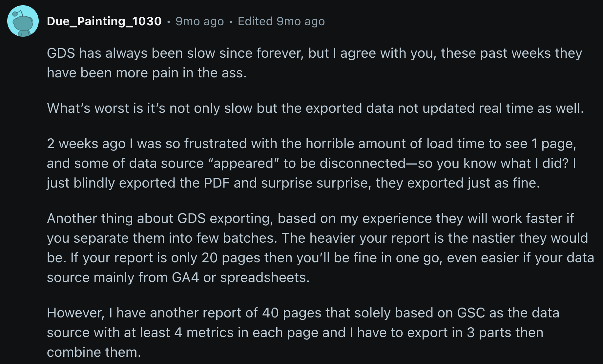Click the phrase "surprise surprise"
This screenshot has width=603, height=364.
[x=316, y=183]
